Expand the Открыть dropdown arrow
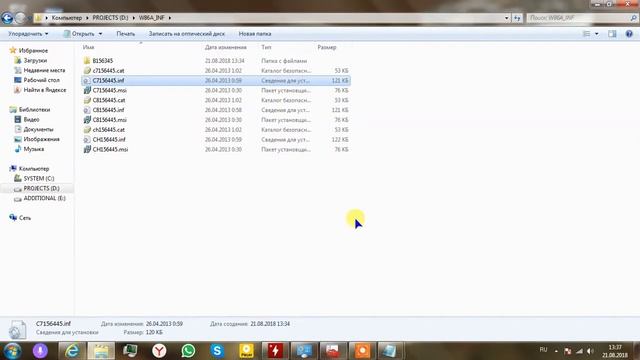This screenshot has width=640, height=360. coord(100,34)
